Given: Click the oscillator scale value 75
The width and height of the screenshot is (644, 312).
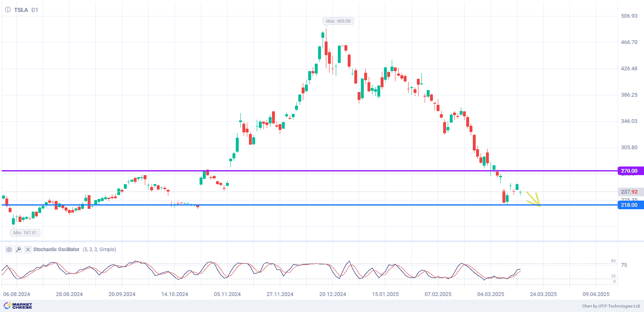Looking at the screenshot, I should click(x=624, y=265).
